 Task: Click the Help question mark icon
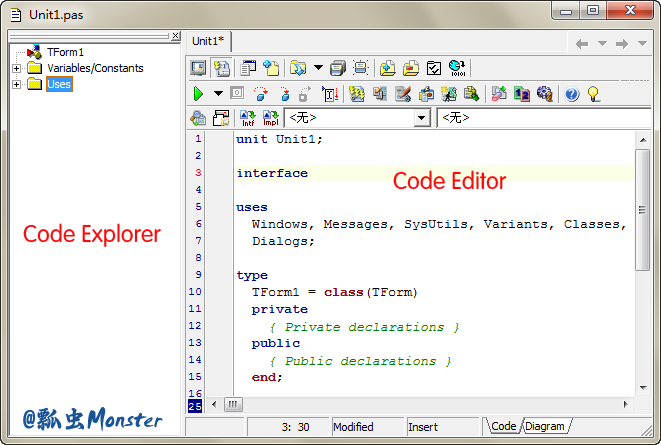tap(572, 94)
